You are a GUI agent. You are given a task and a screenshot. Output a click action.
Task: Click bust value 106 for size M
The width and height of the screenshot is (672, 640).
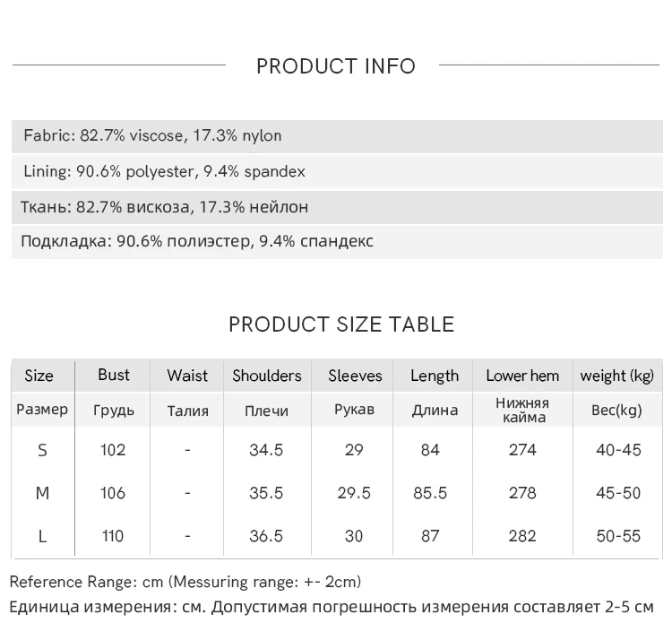[114, 493]
